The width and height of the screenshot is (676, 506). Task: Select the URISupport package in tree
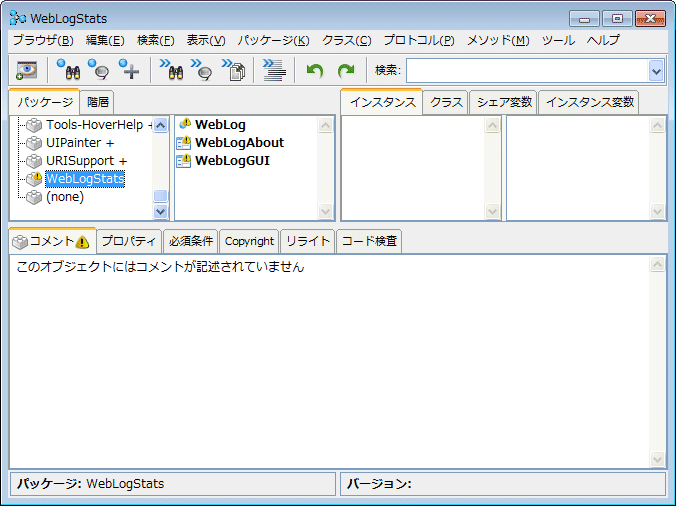pos(86,161)
